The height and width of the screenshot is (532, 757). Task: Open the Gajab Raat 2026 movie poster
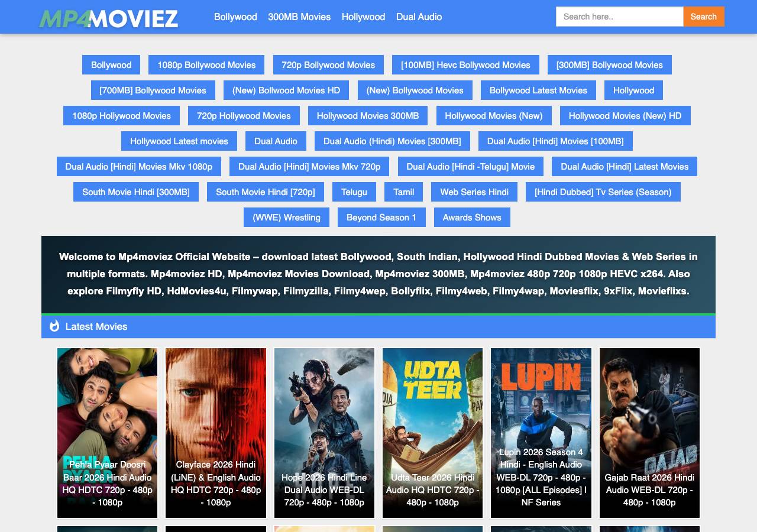click(x=649, y=433)
